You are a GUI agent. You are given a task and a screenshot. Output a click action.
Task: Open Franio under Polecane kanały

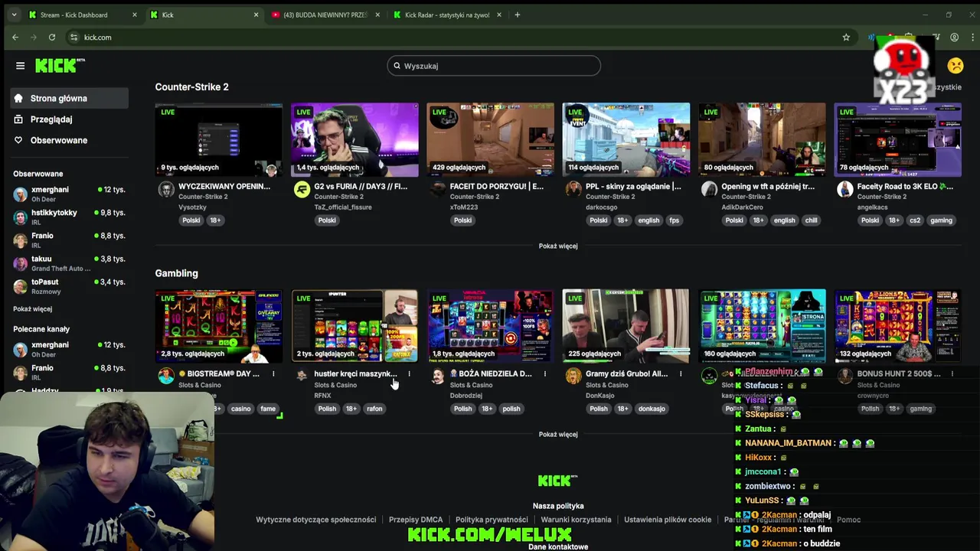click(42, 368)
